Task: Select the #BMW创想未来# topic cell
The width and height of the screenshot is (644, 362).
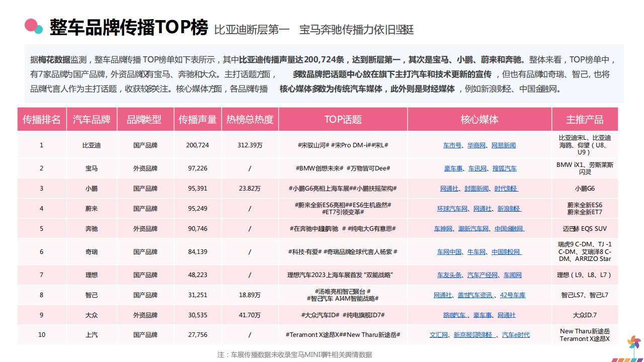Action: pos(343,168)
